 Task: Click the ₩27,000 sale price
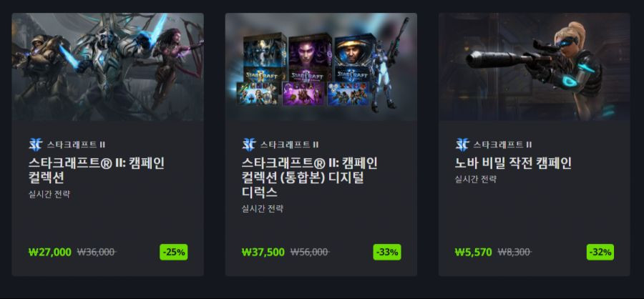click(49, 253)
